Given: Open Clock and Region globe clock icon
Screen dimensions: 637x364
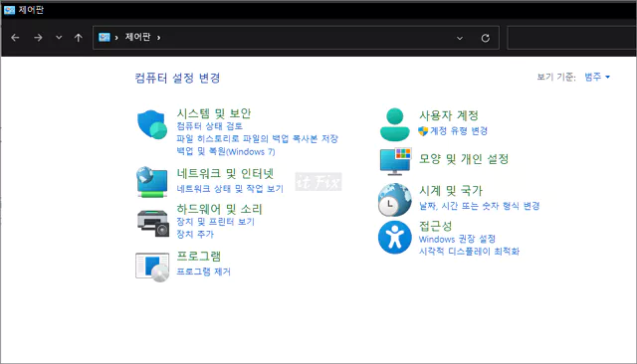Looking at the screenshot, I should click(x=394, y=200).
